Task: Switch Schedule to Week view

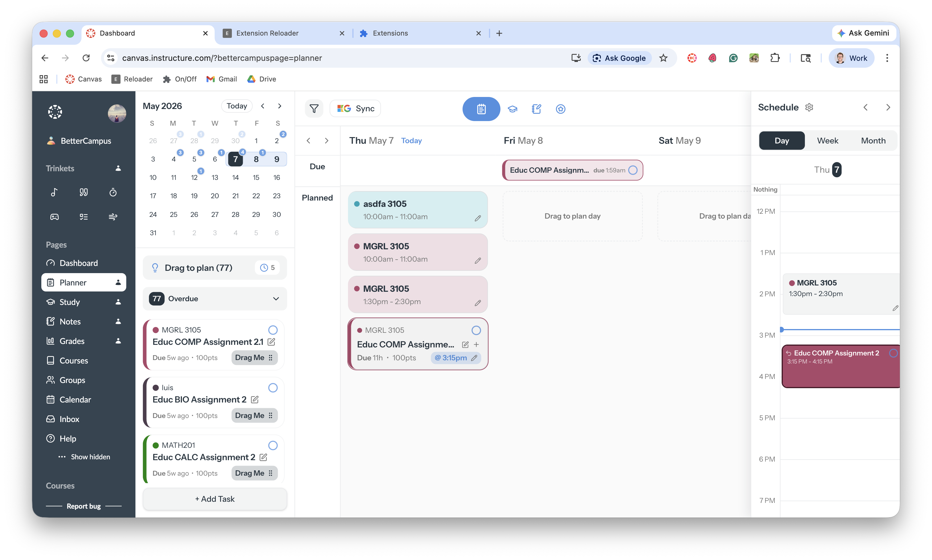Action: [x=828, y=141]
